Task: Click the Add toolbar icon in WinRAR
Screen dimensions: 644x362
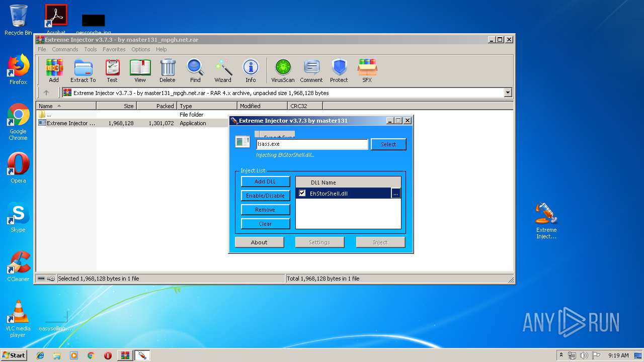Action: (54, 70)
